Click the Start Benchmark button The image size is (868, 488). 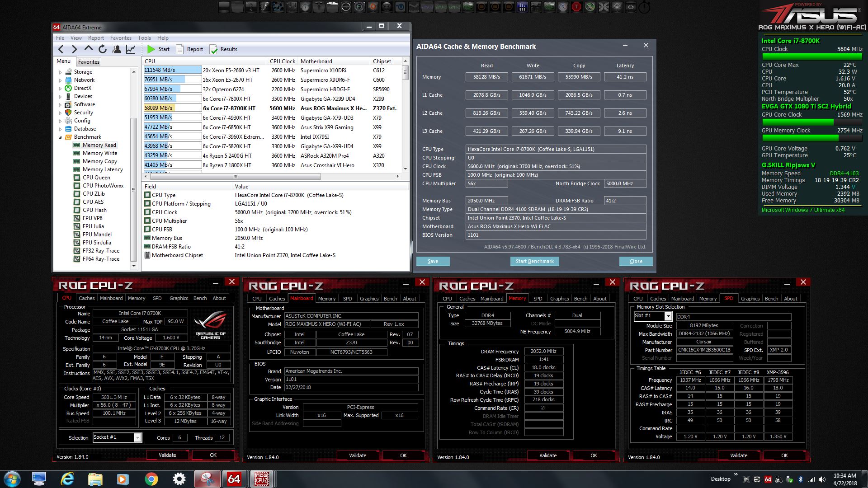534,261
